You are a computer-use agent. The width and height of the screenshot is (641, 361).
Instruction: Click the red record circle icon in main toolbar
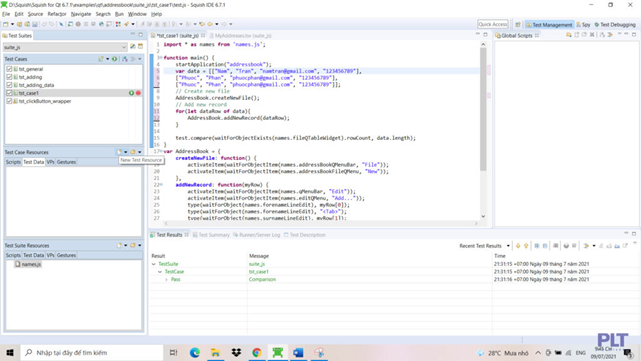78,25
